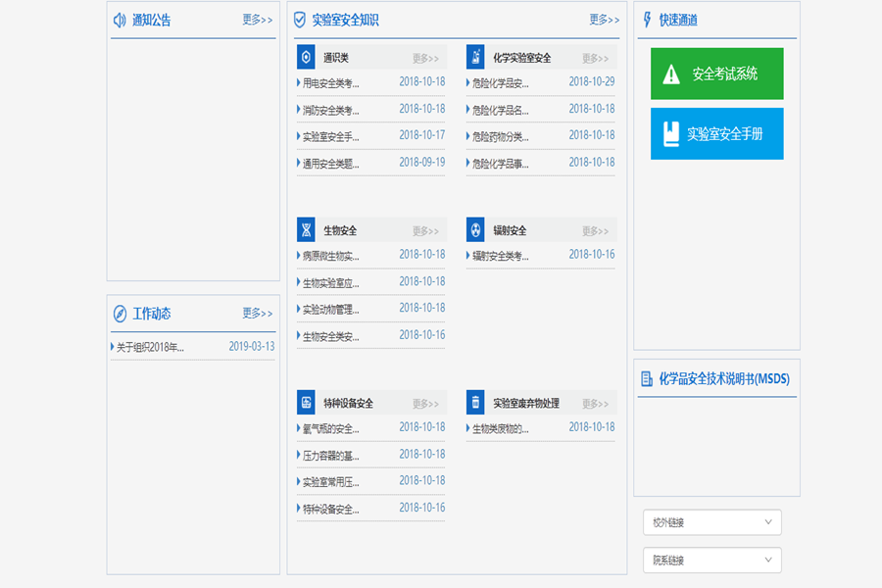The height and width of the screenshot is (588, 882).
Task: Click the 辐射安全 radiation icon
Action: (475, 230)
